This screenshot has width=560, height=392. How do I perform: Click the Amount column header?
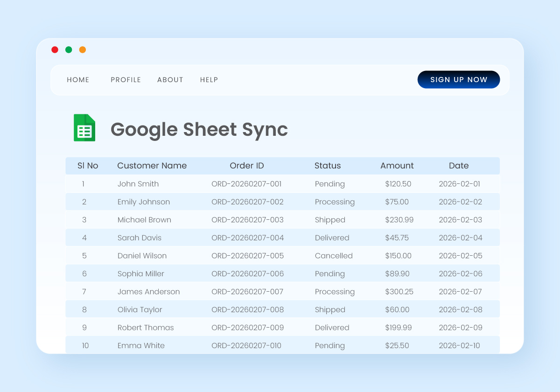[397, 166]
